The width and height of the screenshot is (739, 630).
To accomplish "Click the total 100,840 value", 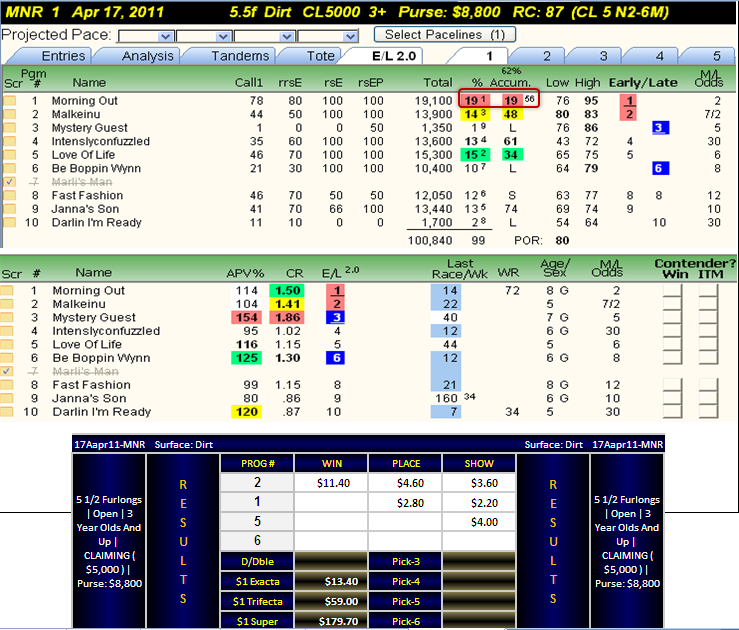I will [x=430, y=240].
